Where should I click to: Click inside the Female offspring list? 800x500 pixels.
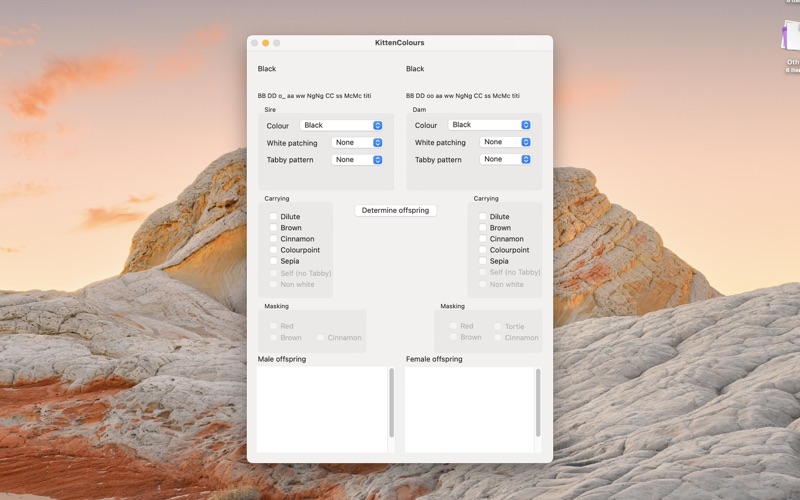click(469, 409)
